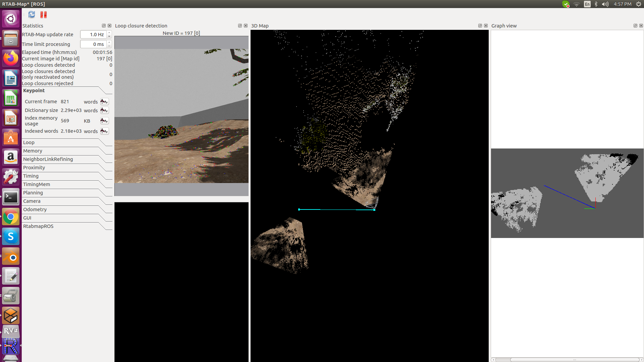Expand the Memory statistics section
This screenshot has width=644, height=362.
pyautogui.click(x=33, y=151)
